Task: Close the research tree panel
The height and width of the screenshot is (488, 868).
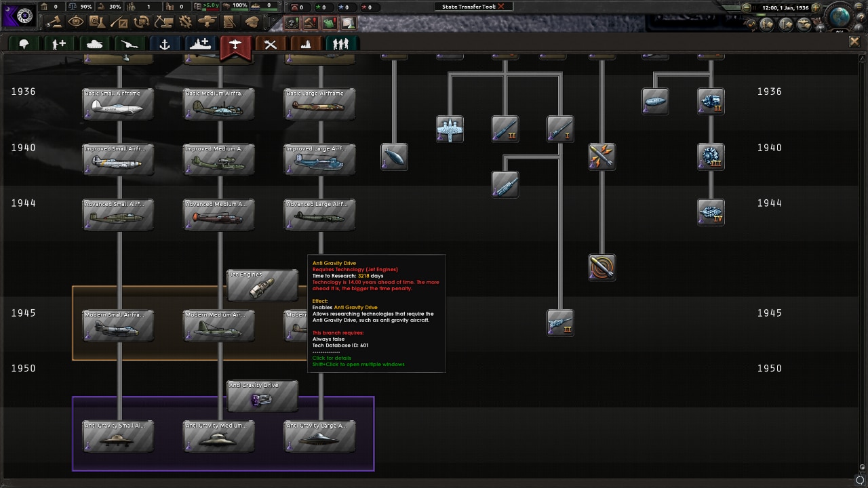Action: pyautogui.click(x=854, y=42)
